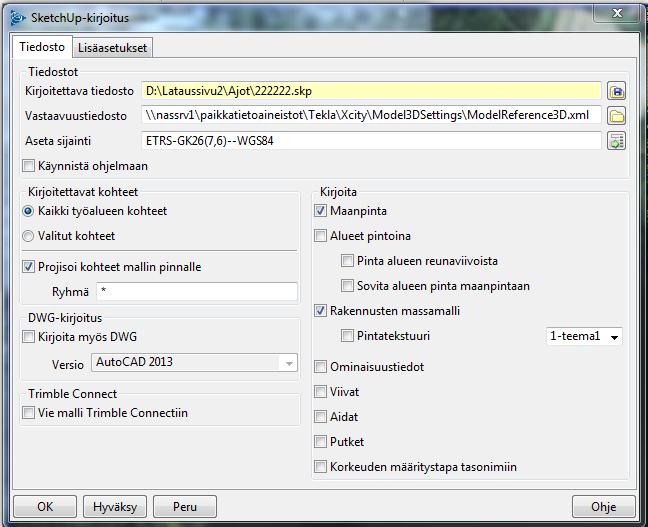This screenshot has width=648, height=527.
Task: Close the SketchUp-kirjoitus dialog
Action: pos(617,13)
